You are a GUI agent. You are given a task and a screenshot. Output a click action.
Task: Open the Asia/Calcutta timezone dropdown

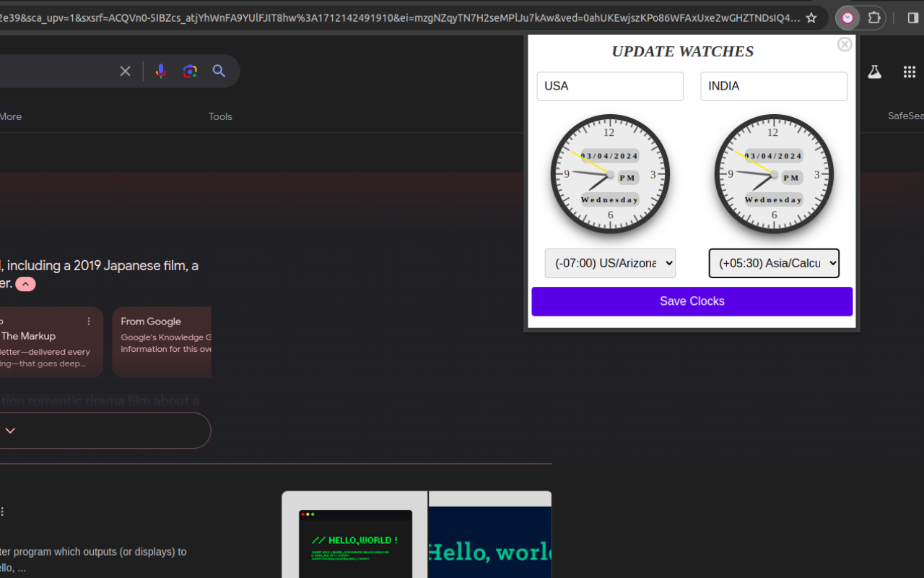774,263
